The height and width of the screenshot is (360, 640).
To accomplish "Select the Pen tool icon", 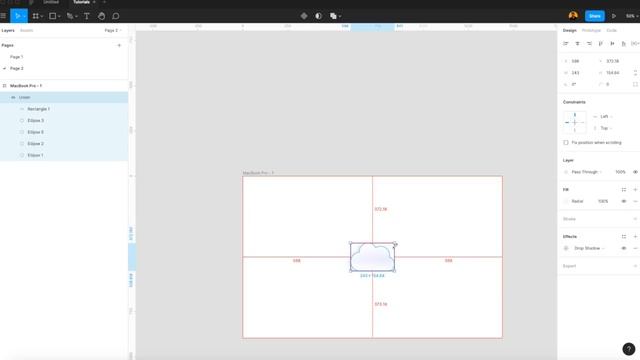I will click(70, 16).
